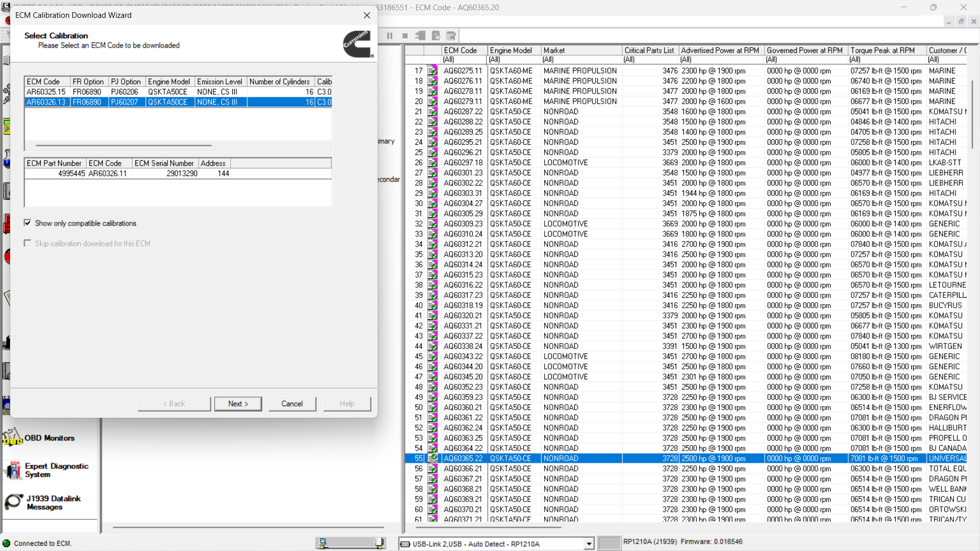Sort by Advertised Power at RPM header

pyautogui.click(x=721, y=51)
